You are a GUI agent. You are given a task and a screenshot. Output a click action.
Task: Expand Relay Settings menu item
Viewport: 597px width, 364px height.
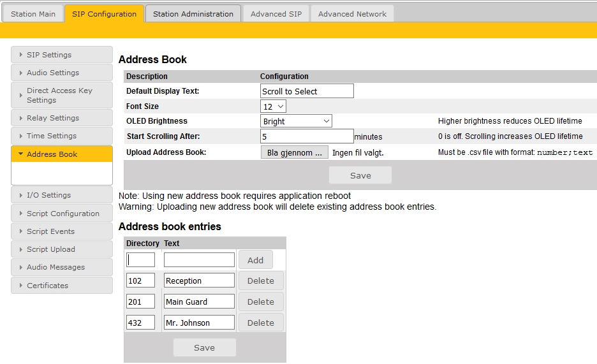(x=61, y=118)
